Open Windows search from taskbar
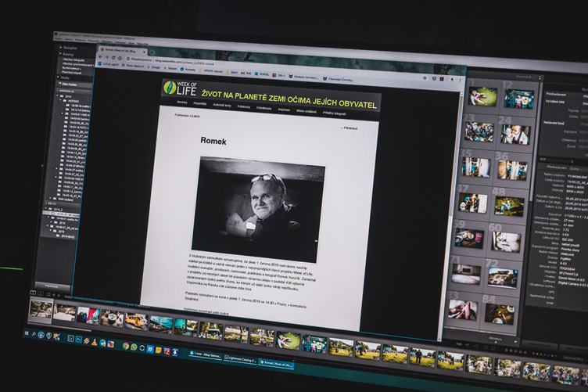The image size is (588, 392). (x=34, y=333)
